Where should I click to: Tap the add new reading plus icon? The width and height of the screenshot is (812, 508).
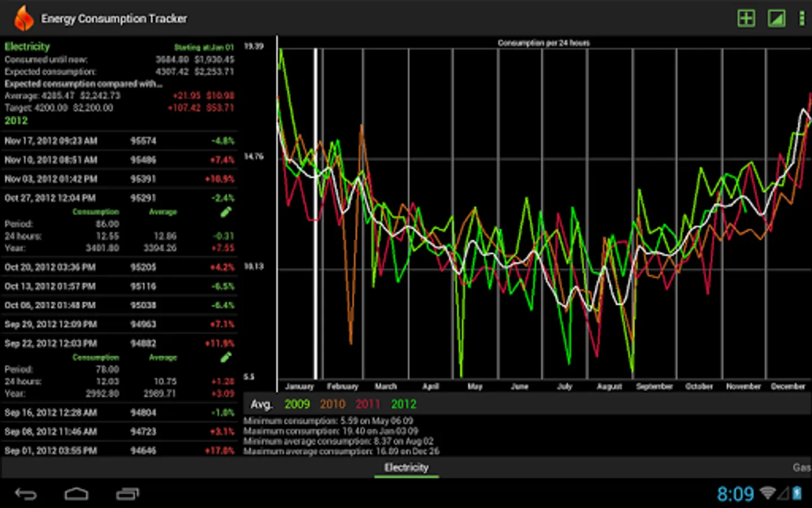tap(746, 19)
